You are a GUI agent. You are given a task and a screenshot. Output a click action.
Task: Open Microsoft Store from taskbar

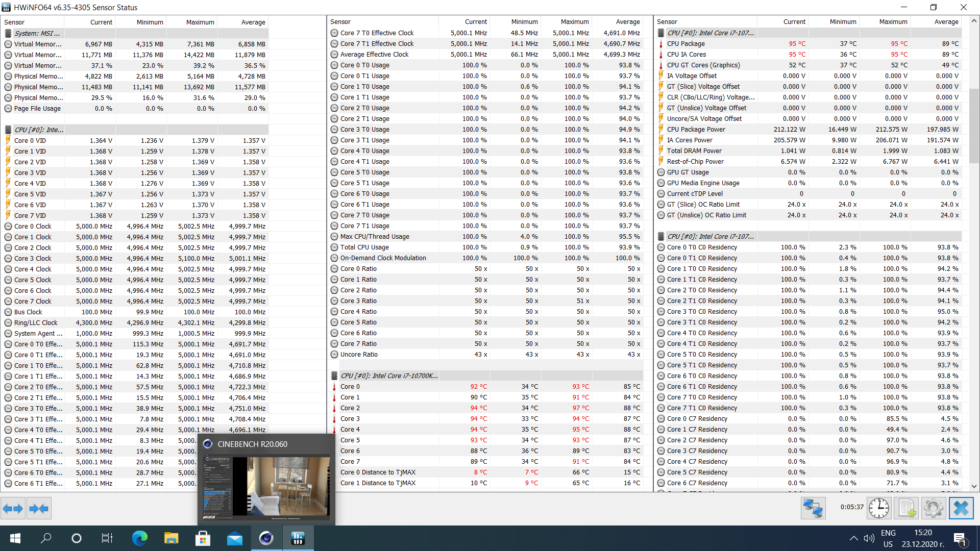pyautogui.click(x=203, y=538)
